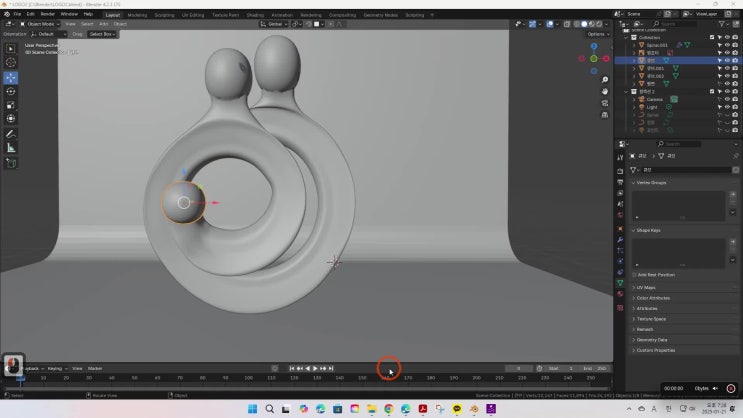Screen dimensions: 743x418
Task: Switch to the Sculpting workspace tab
Action: coord(163,15)
